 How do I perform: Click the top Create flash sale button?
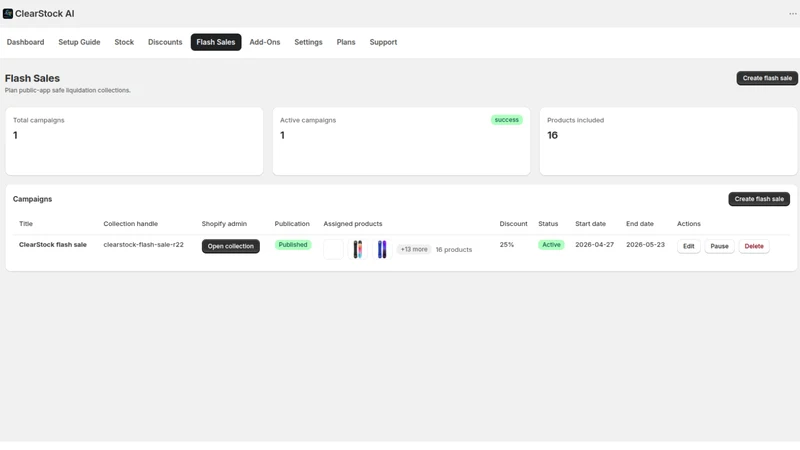(x=767, y=78)
